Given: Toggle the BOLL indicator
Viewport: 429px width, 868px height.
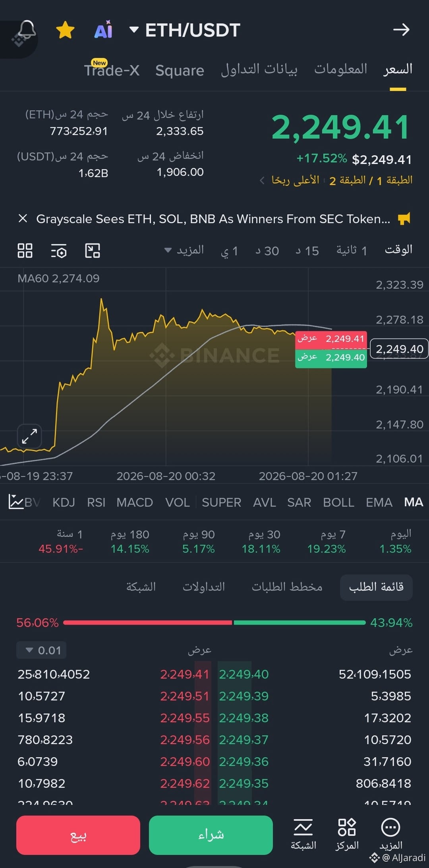Looking at the screenshot, I should 338,502.
